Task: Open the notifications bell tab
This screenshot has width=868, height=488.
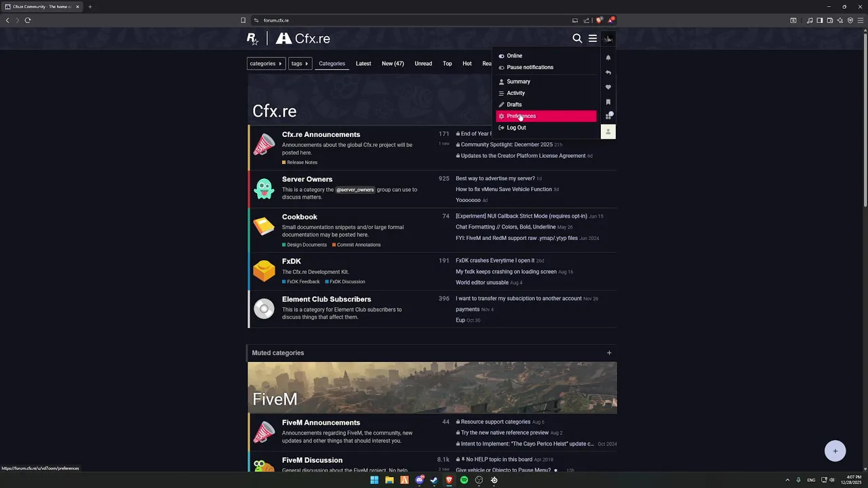Action: [608, 58]
